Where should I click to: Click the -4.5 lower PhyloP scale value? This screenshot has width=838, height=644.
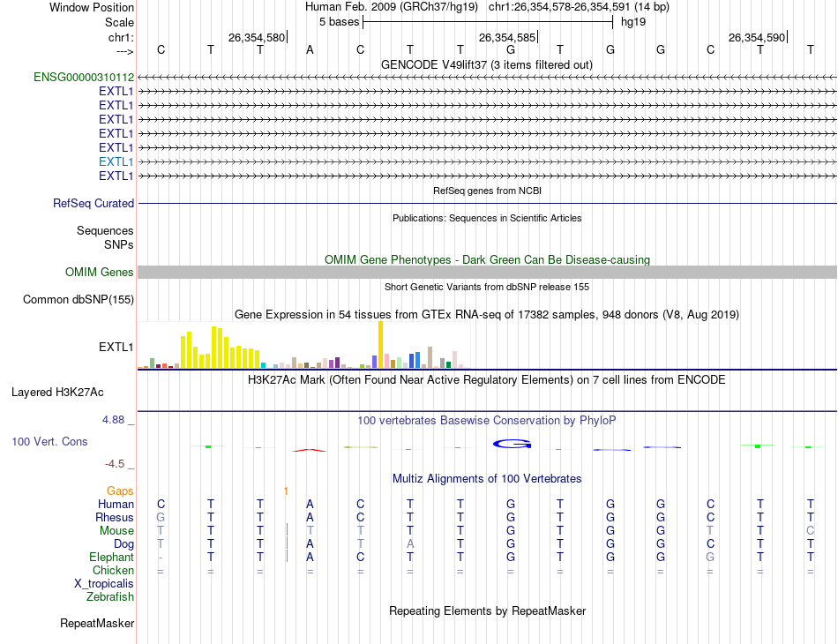115,464
